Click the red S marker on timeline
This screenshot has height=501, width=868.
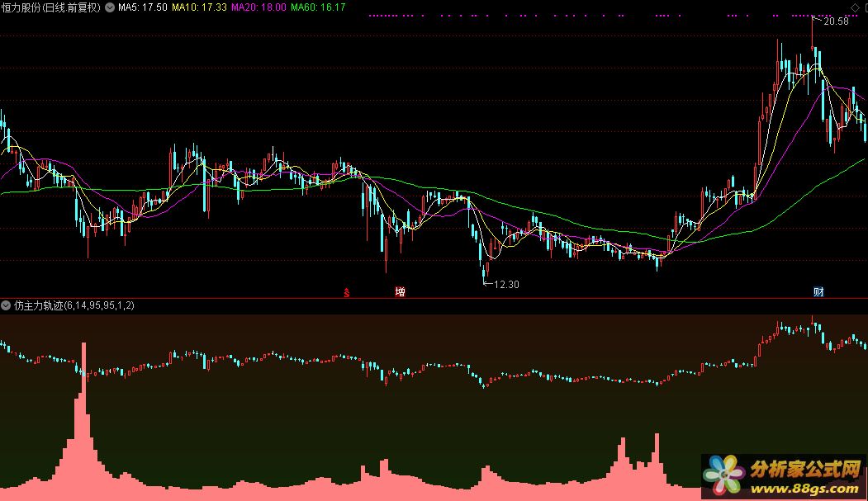347,292
